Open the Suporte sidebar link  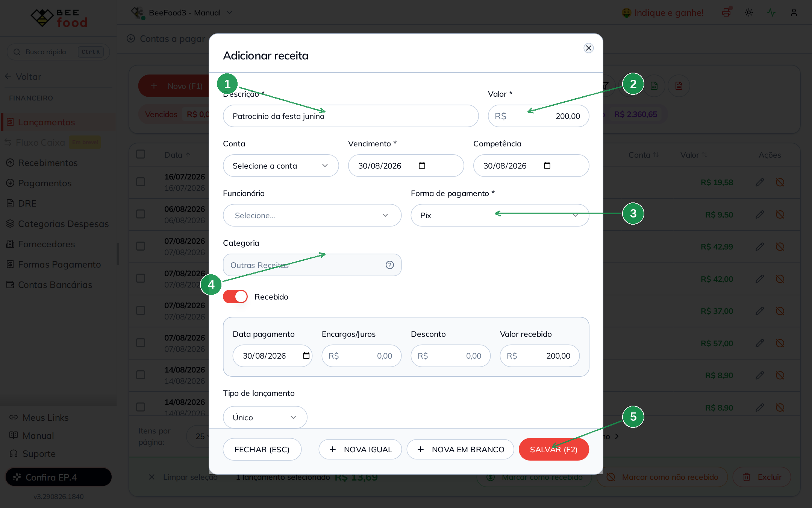33,454
